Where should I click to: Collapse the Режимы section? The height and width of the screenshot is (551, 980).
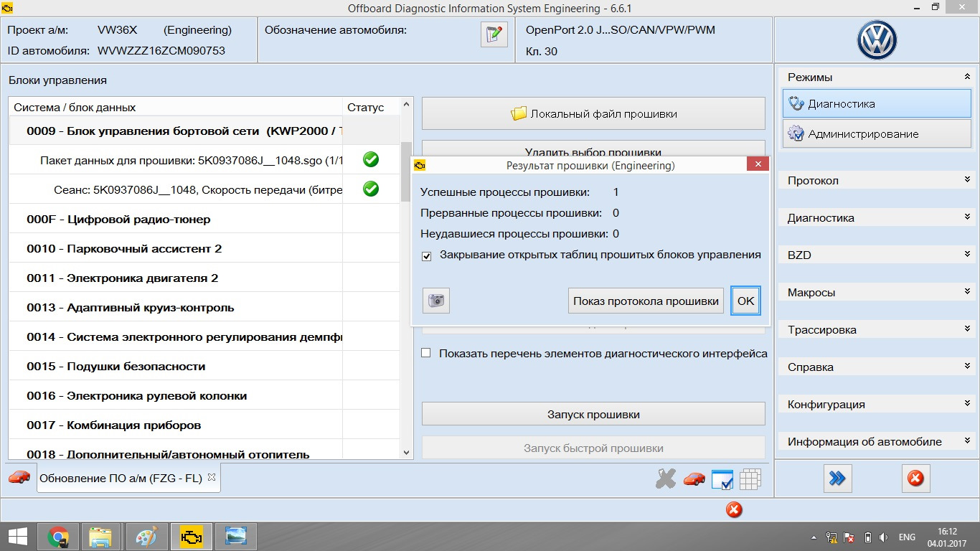[x=967, y=77]
